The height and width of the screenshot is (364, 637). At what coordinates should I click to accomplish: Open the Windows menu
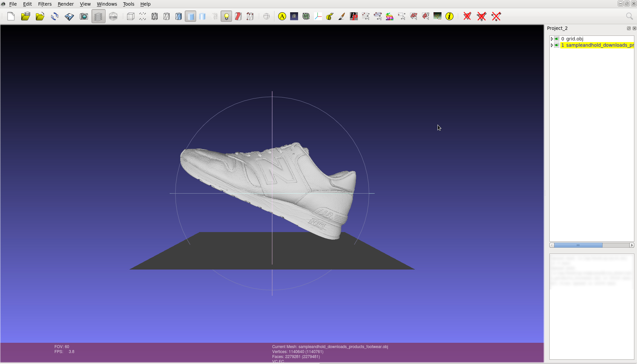(x=107, y=4)
